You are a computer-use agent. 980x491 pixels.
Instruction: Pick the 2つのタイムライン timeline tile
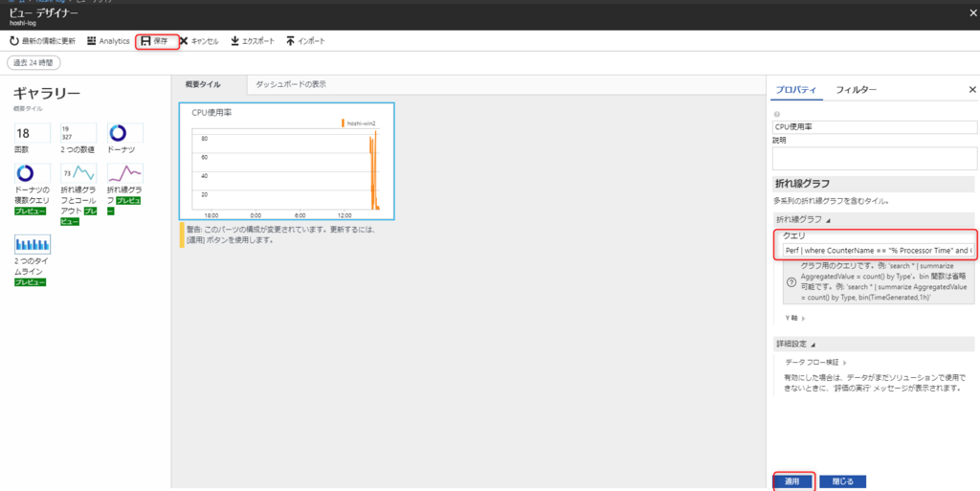pyautogui.click(x=33, y=244)
